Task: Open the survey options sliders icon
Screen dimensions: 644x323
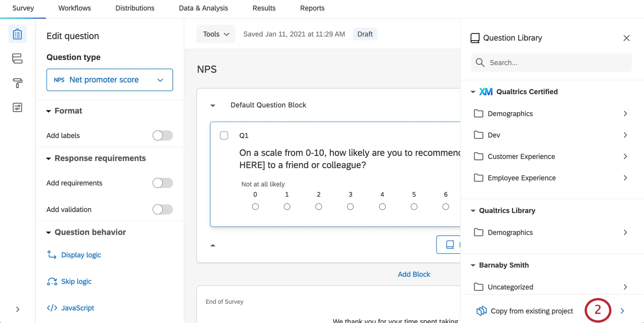Action: pyautogui.click(x=17, y=108)
